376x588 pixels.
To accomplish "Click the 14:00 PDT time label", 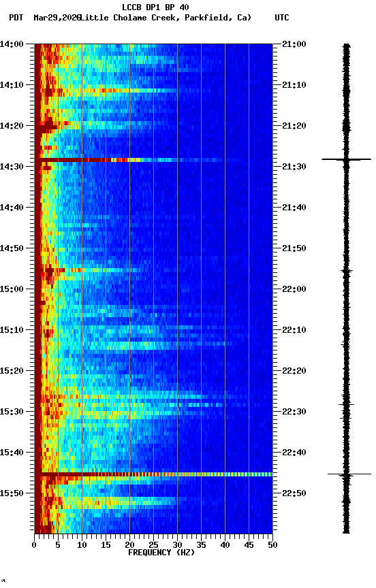I will click(12, 44).
